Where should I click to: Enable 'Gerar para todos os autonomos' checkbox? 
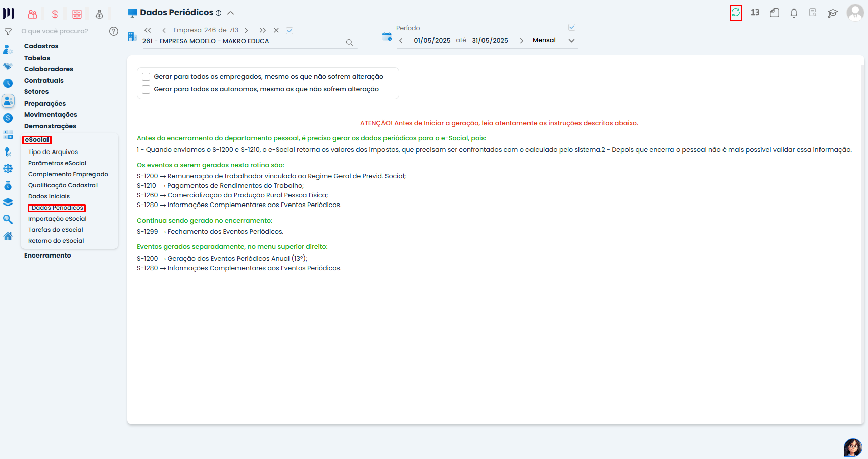click(x=146, y=89)
